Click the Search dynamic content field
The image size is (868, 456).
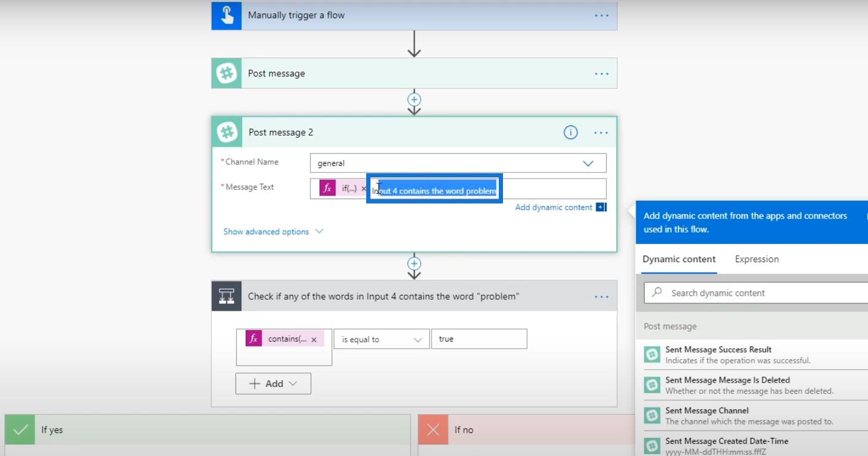coord(756,292)
